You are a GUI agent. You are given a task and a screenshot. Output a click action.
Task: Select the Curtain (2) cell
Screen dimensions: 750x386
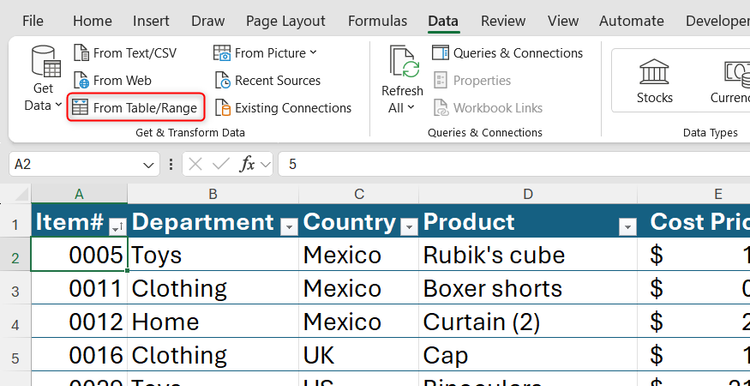tap(528, 321)
